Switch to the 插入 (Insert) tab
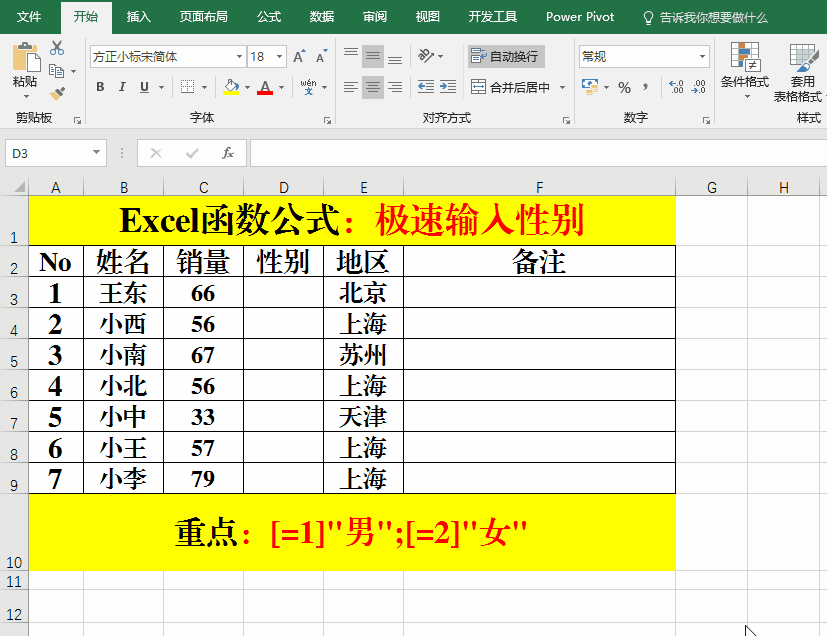Screen dimensions: 827x636 [x=139, y=17]
